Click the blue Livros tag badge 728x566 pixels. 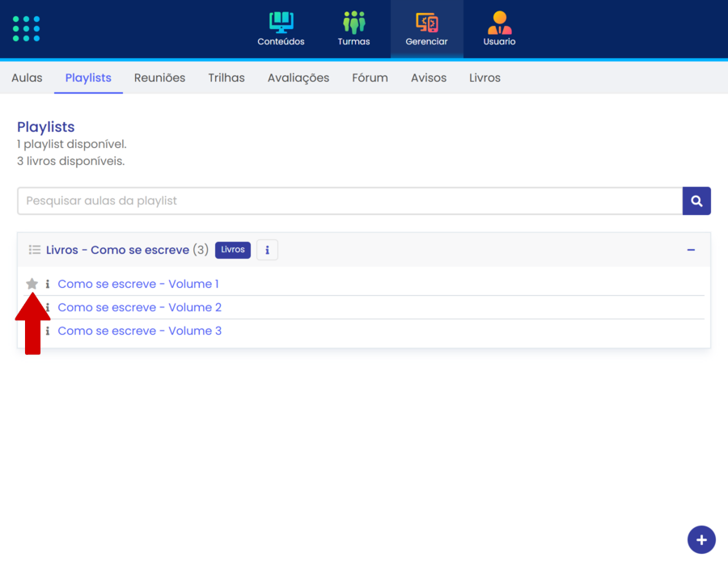233,250
